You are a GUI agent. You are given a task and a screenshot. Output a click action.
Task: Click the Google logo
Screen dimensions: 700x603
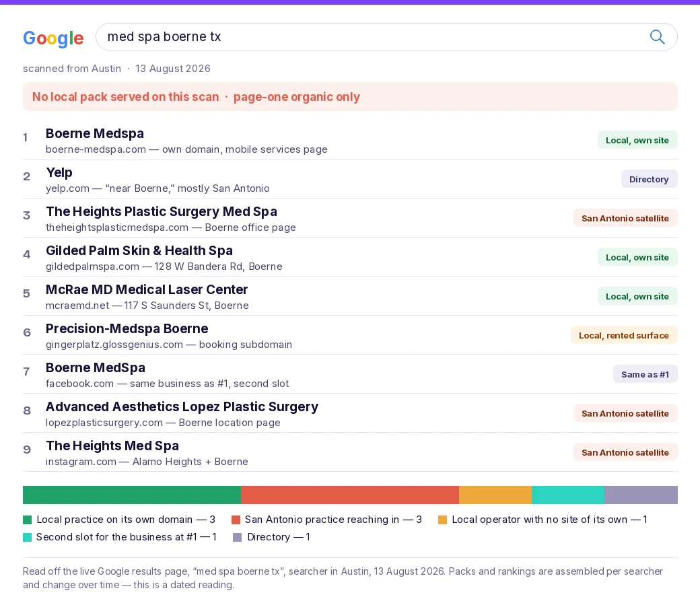pyautogui.click(x=53, y=38)
